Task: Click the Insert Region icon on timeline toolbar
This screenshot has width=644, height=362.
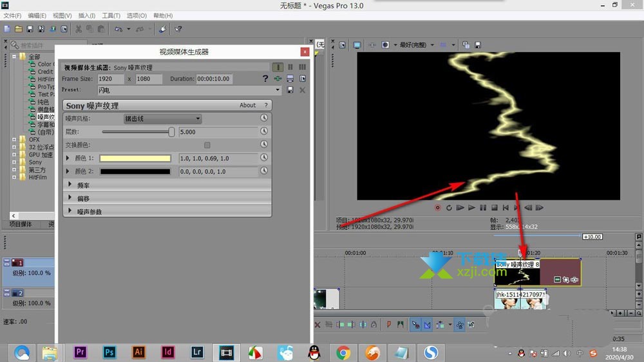Action: [x=400, y=325]
